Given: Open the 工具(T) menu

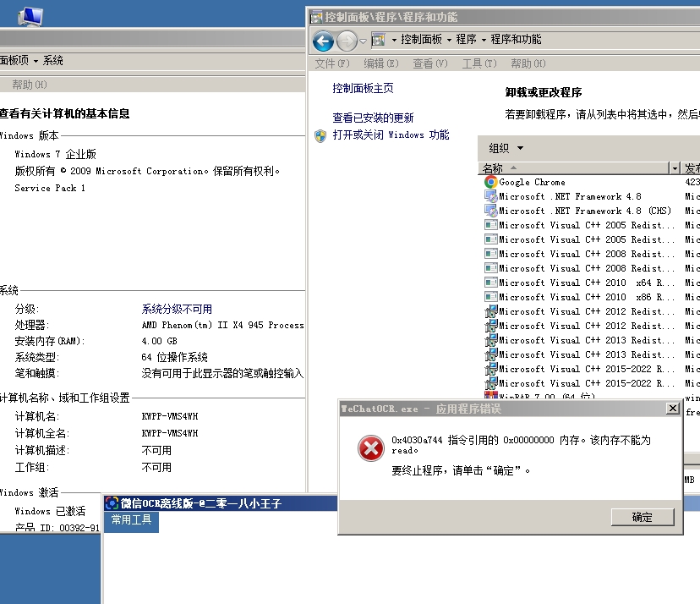Looking at the screenshot, I should click(479, 63).
